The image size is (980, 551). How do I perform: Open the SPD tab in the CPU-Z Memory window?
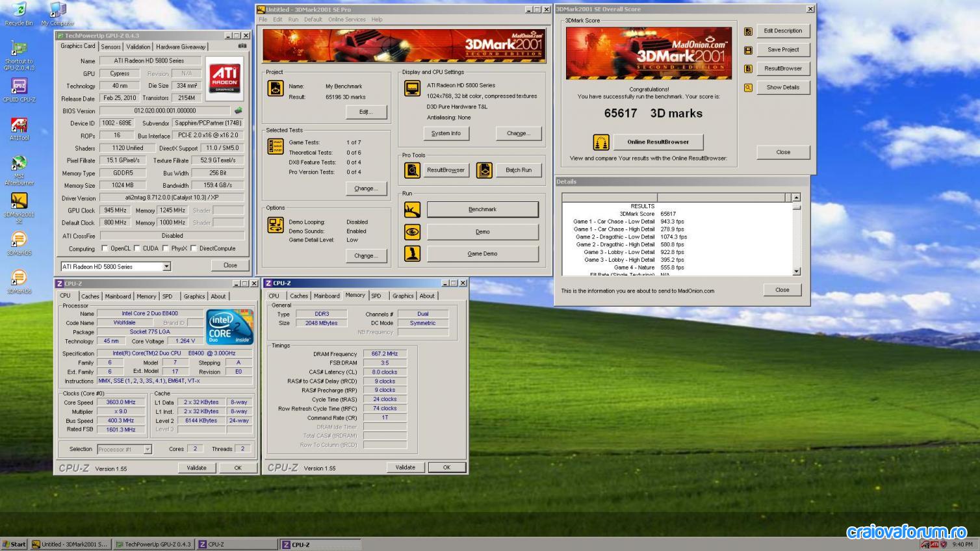tap(376, 296)
